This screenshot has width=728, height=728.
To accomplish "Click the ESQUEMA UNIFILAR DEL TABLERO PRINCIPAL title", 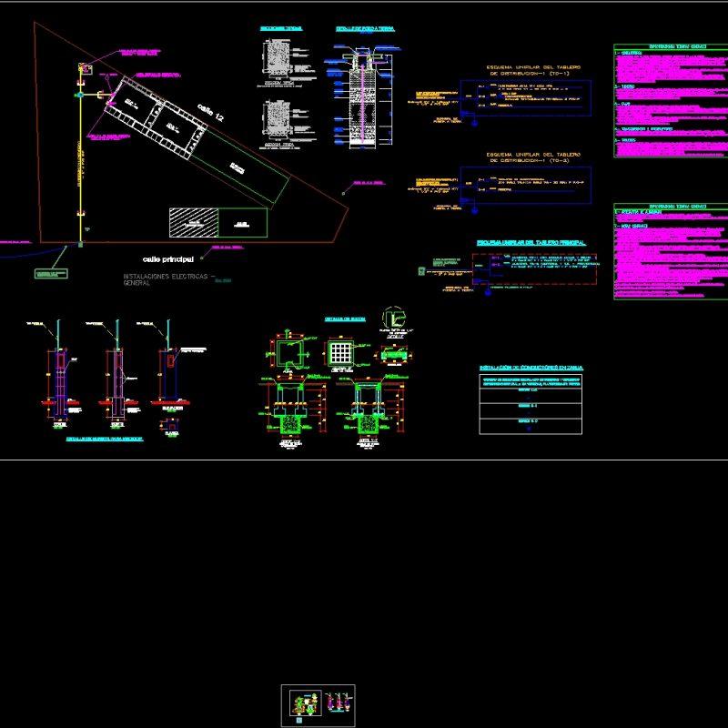I will [531, 242].
